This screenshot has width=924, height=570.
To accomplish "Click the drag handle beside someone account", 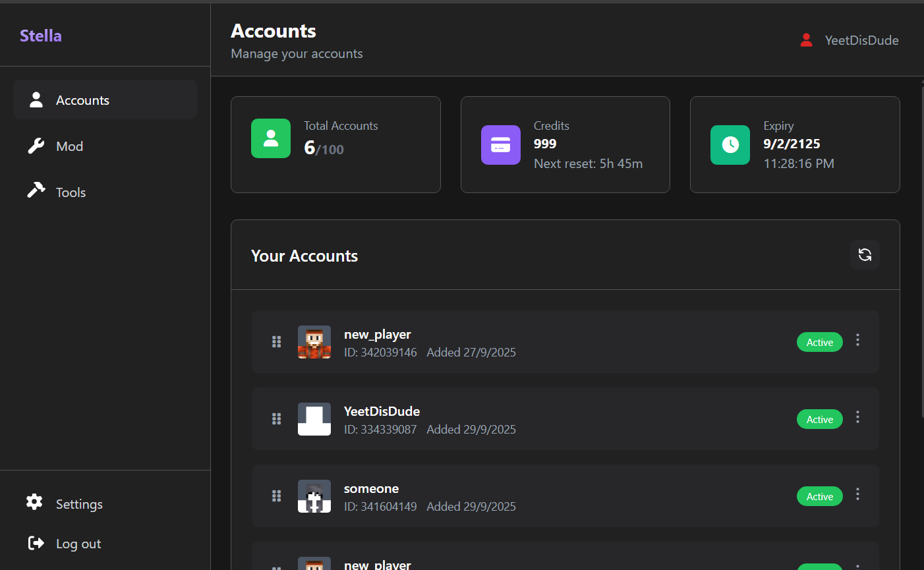I will (x=277, y=496).
